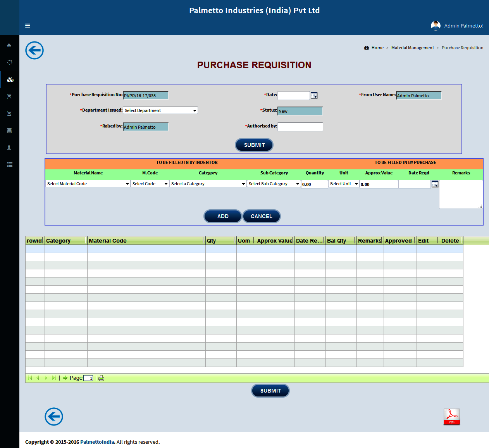Focus the Remarks text area
This screenshot has height=448, width=489.
click(461, 194)
